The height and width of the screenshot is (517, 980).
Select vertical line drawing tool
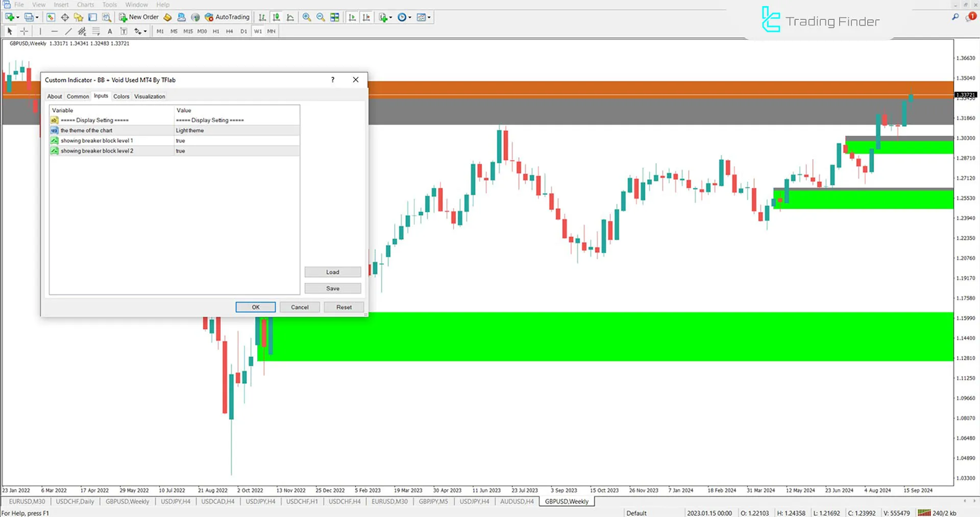pos(40,31)
